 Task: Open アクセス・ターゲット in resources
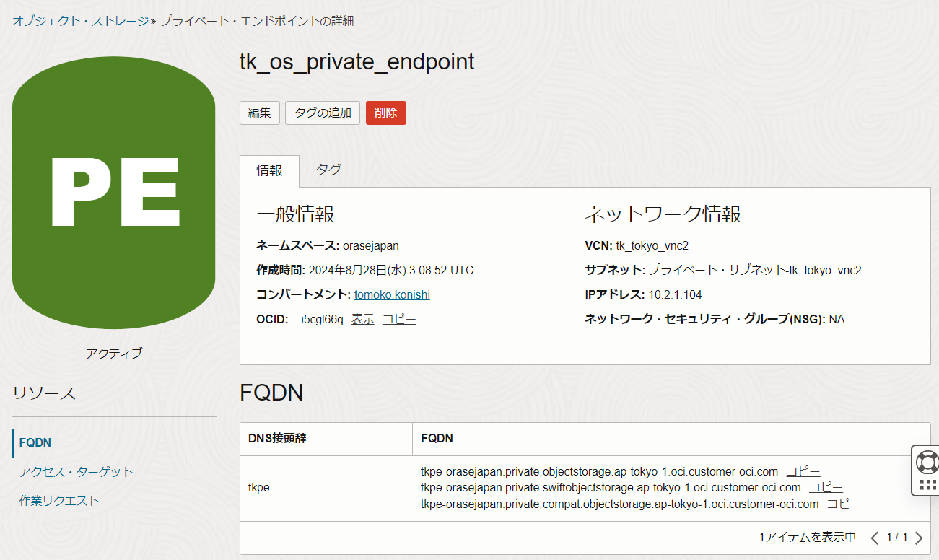point(76,471)
